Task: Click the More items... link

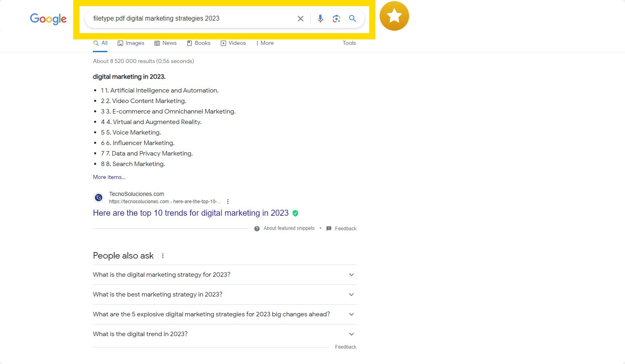Action: (x=109, y=177)
